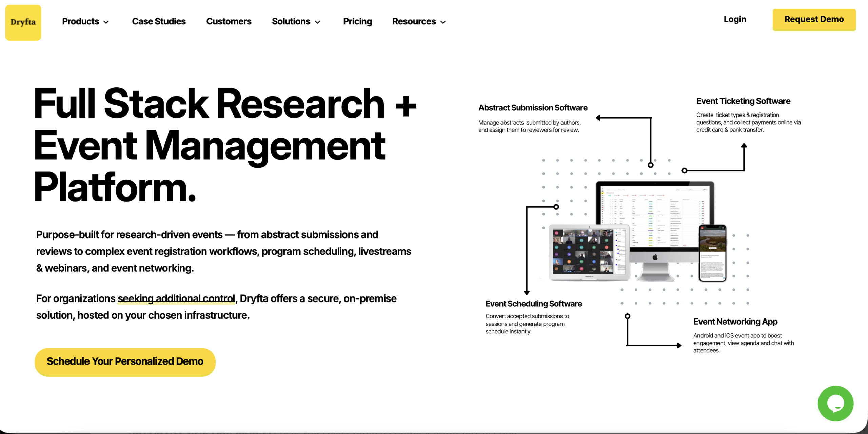Open the Pricing page
Viewport: 868px width, 434px height.
click(357, 21)
